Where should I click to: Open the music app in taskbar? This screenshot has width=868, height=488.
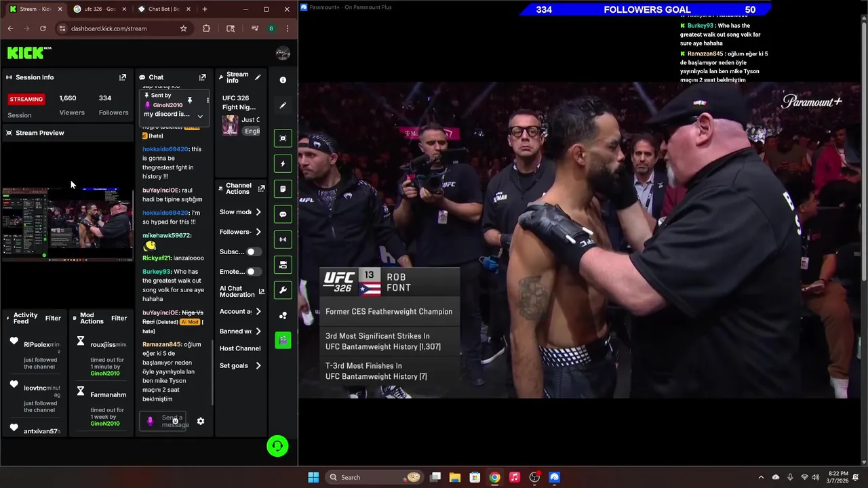point(515,477)
